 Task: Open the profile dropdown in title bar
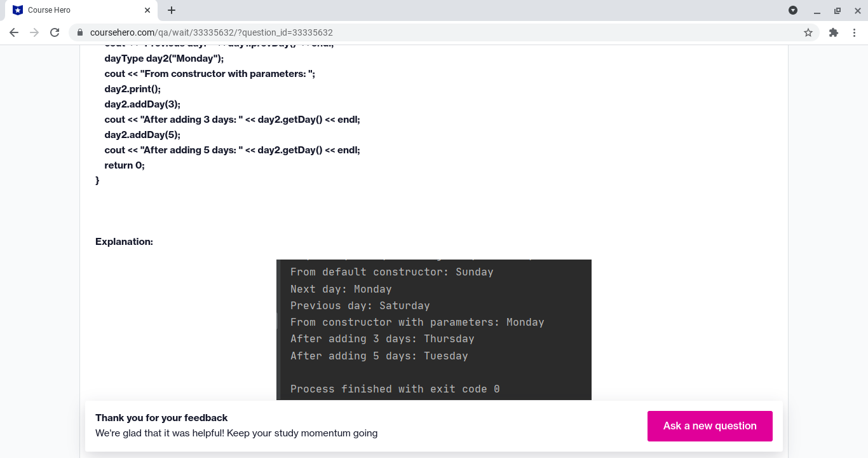coord(793,10)
